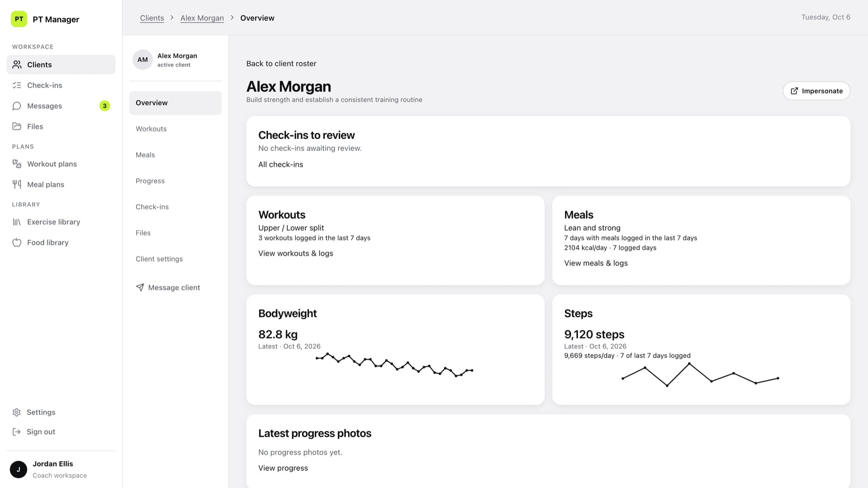
Task: Open Client settings
Action: [x=175, y=259]
